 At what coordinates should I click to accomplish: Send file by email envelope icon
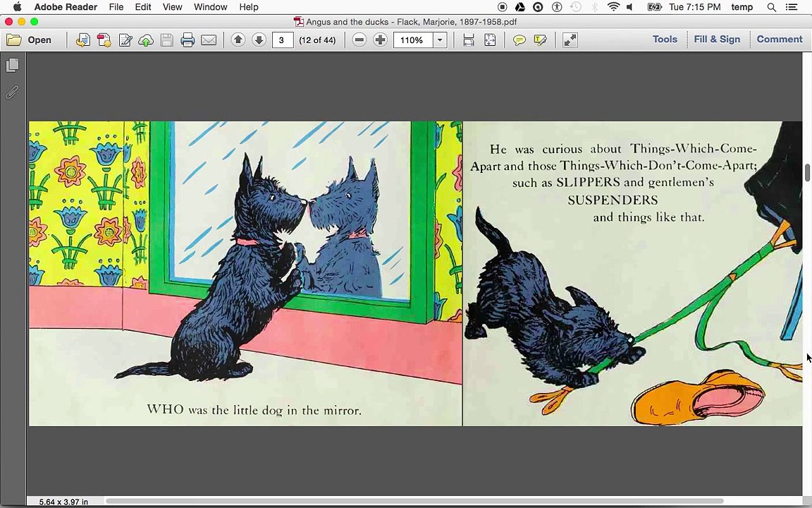(x=209, y=40)
